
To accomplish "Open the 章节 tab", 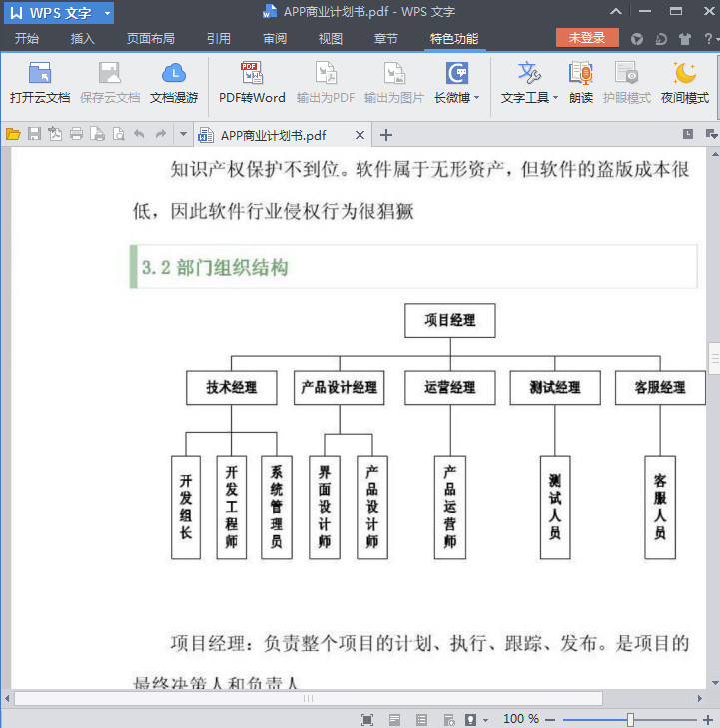I will coord(386,39).
